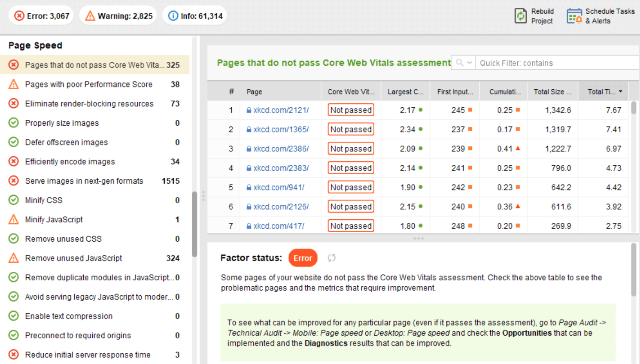
Task: Open Schedule Tasks & Alerts
Action: click(574, 16)
